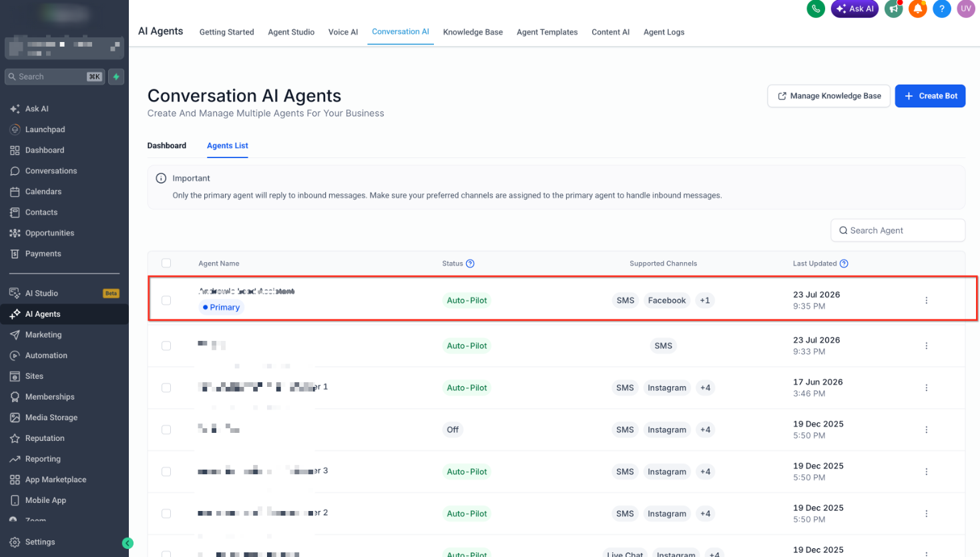Open the blue help question mark
The width and height of the screenshot is (980, 557).
click(x=942, y=9)
